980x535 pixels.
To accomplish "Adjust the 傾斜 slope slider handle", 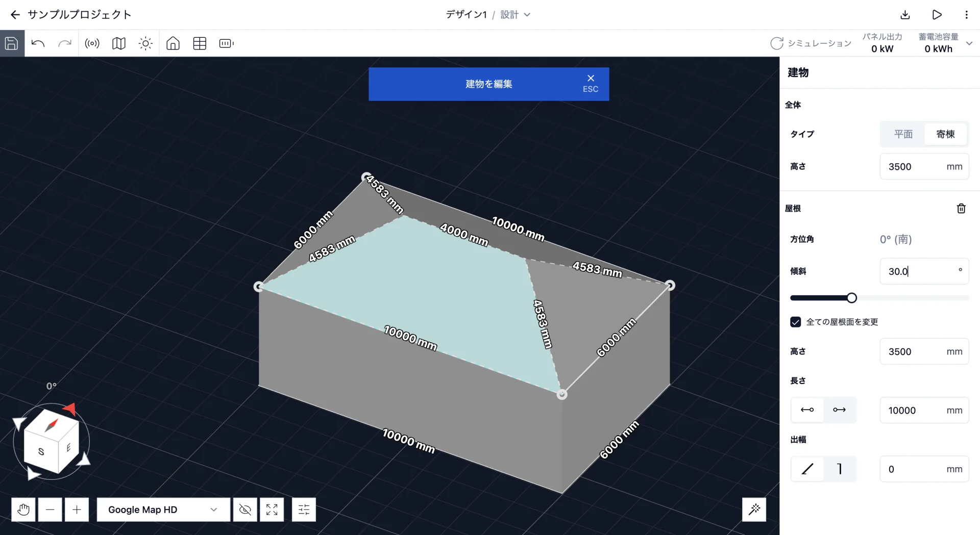I will 851,298.
